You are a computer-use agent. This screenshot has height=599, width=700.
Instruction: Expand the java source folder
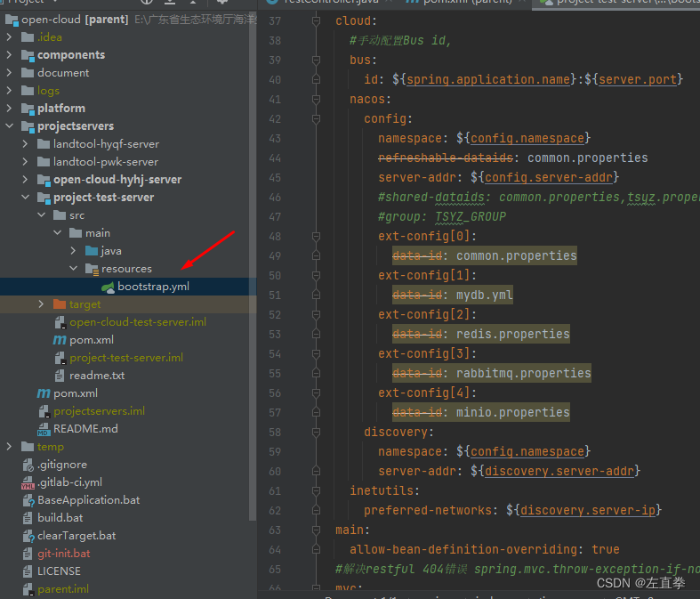pyautogui.click(x=74, y=251)
